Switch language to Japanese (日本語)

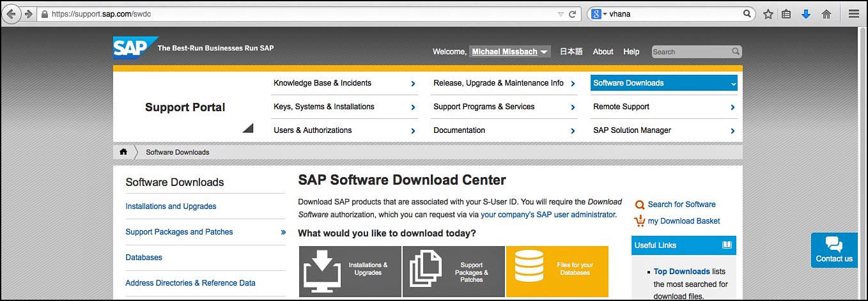[571, 52]
